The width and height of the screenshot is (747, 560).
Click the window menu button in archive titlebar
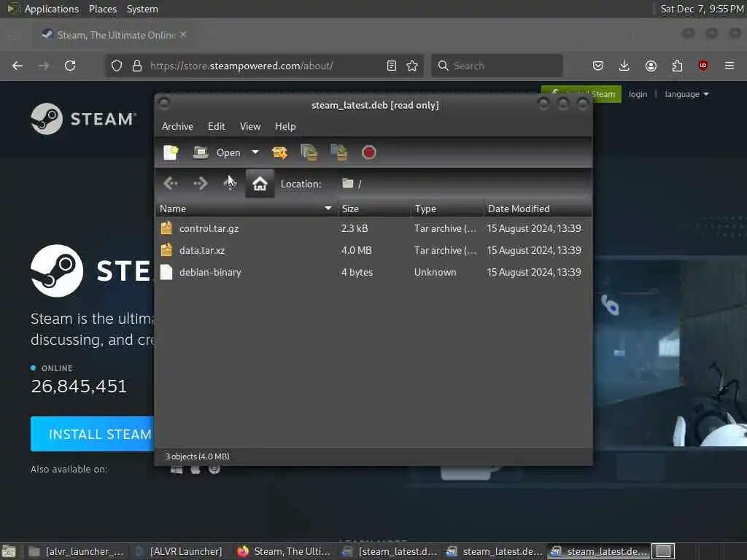pos(164,104)
